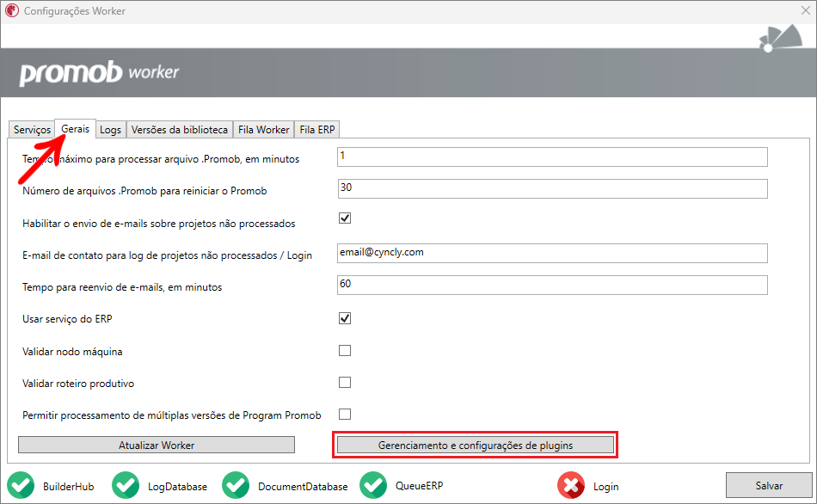Click the DocumentDatabase status label
Viewport: 817px width, 504px height.
click(x=303, y=486)
